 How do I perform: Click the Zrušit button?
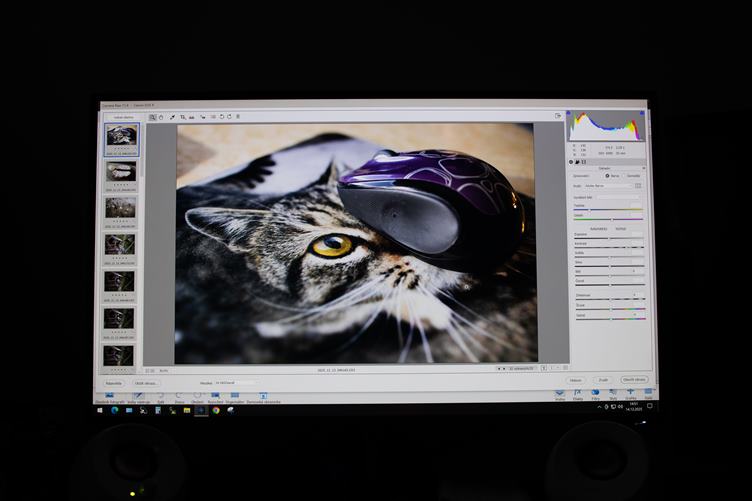coord(603,380)
